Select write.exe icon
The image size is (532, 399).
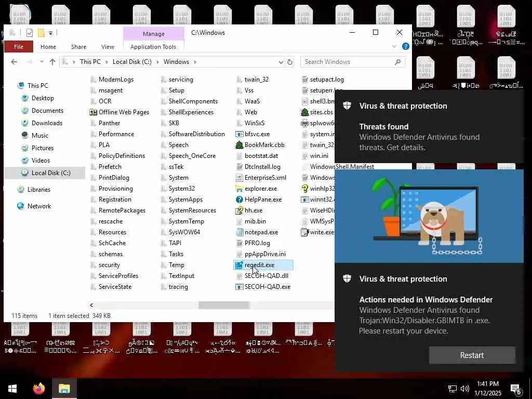tap(304, 232)
